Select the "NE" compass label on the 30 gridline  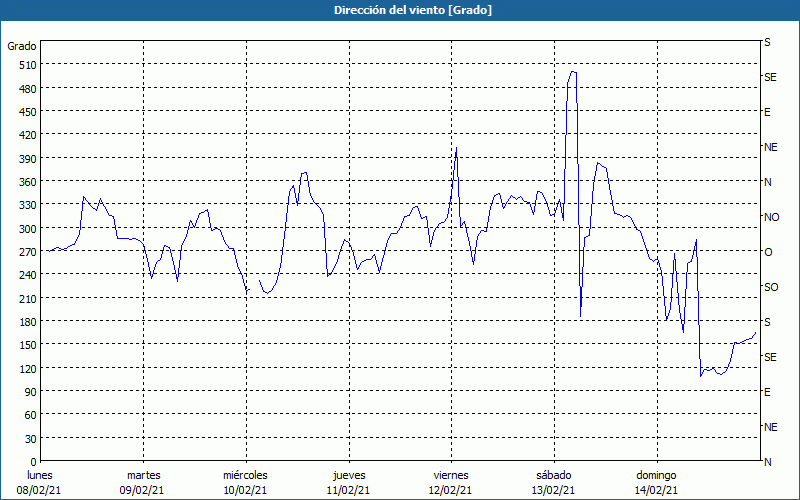coord(770,427)
